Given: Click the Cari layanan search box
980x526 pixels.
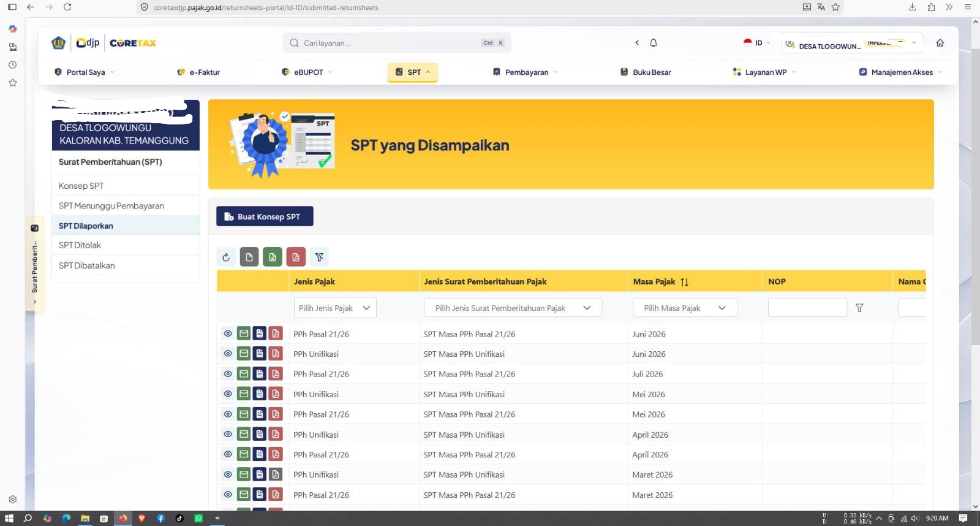Looking at the screenshot, I should pos(397,43).
